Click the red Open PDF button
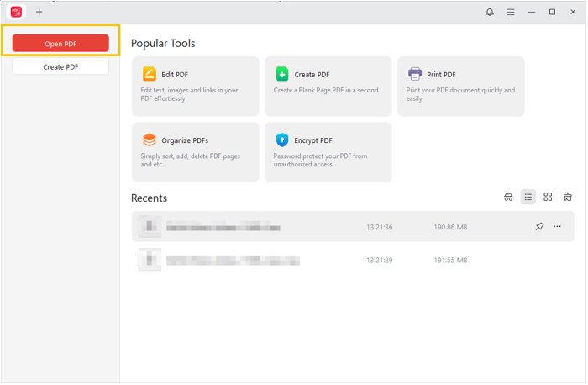Viewport: 588px width, 385px height. click(60, 43)
